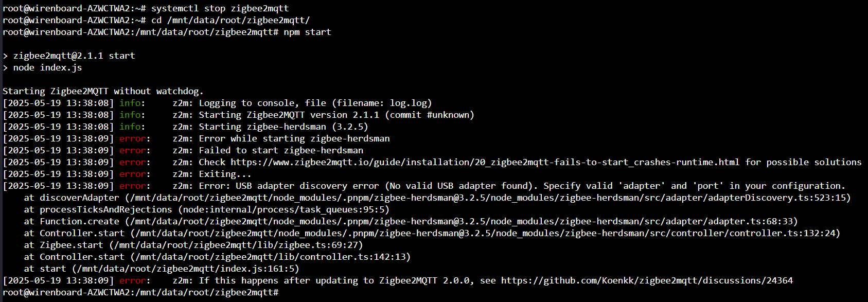Click the index.js:161:5 stack trace path
The image size is (868, 302).
tap(185, 269)
